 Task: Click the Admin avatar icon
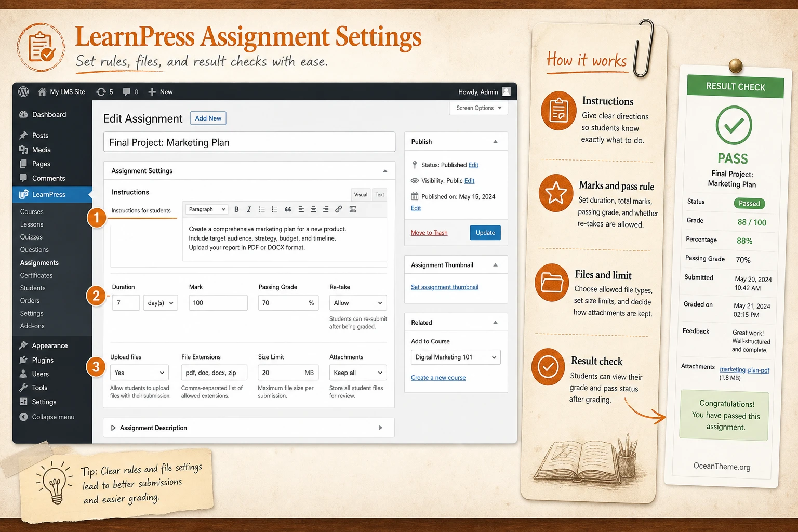506,91
